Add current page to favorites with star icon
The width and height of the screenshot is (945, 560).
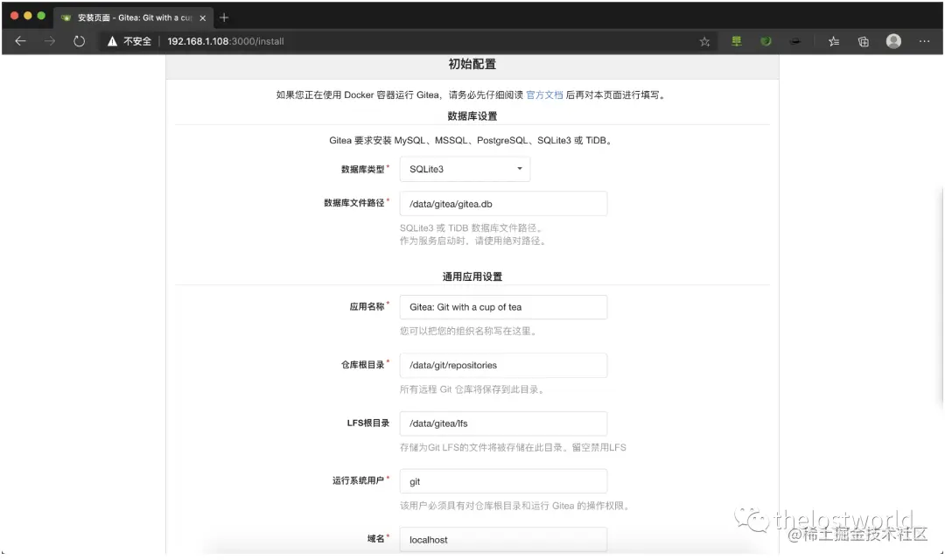point(704,40)
